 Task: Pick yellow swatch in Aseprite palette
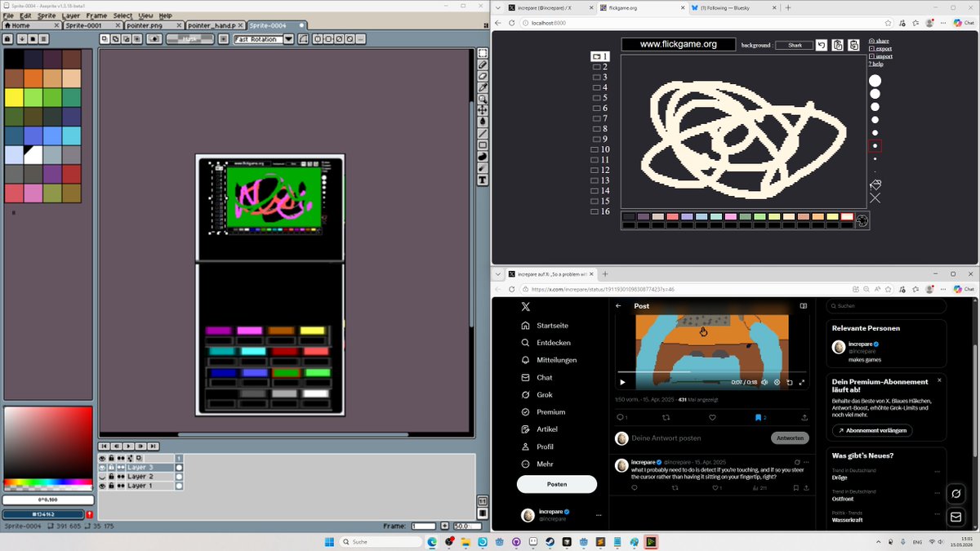point(14,98)
